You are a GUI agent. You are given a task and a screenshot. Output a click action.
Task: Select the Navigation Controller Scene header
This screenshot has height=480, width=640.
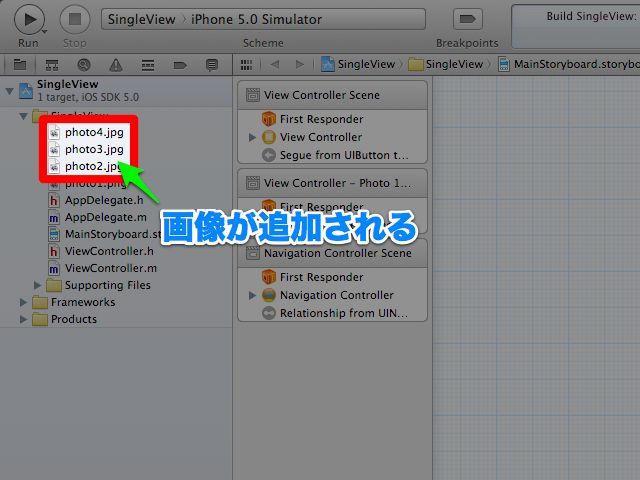click(333, 253)
